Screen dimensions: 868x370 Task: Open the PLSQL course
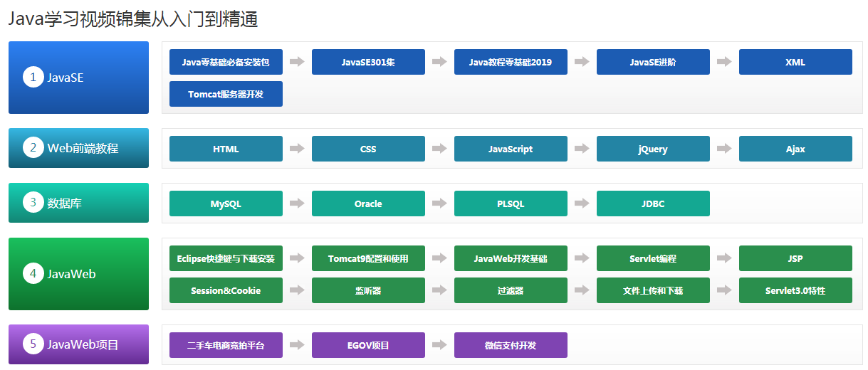coord(511,203)
